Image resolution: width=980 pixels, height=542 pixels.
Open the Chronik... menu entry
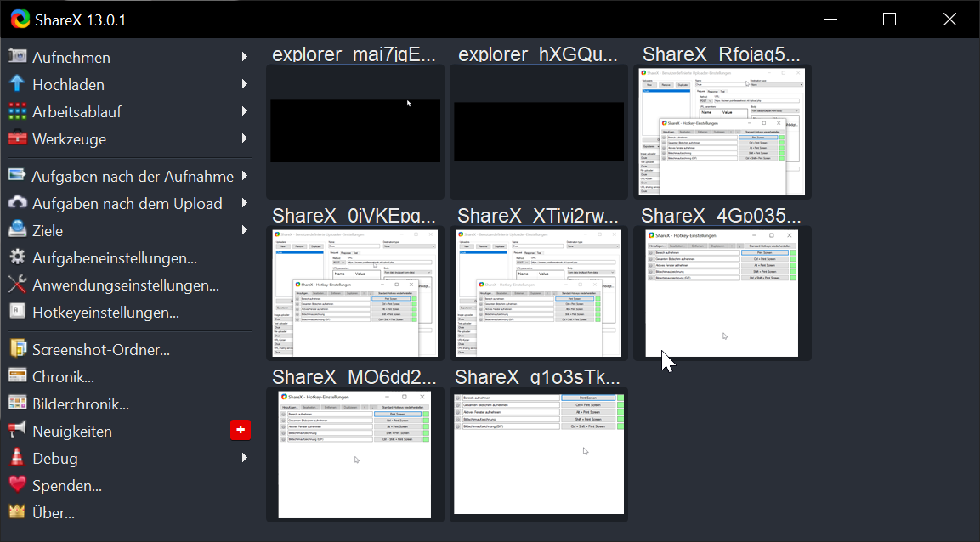tap(63, 377)
